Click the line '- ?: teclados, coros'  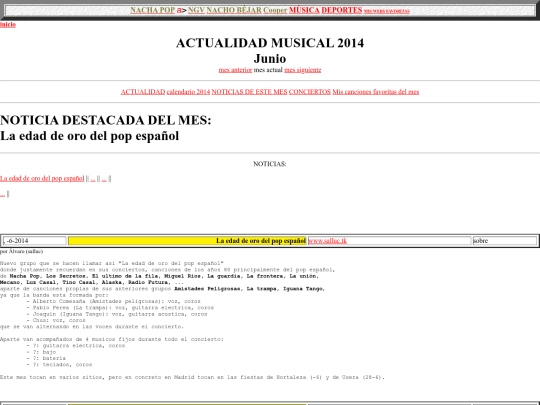tap(59, 364)
